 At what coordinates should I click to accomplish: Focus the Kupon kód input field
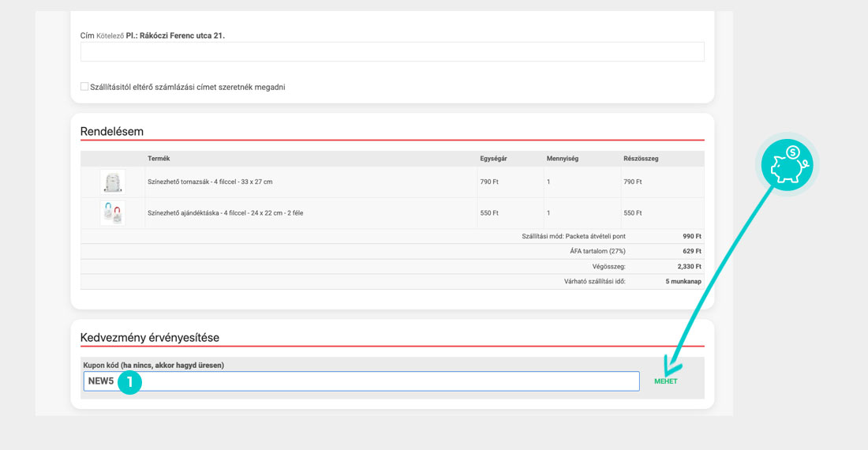379,381
